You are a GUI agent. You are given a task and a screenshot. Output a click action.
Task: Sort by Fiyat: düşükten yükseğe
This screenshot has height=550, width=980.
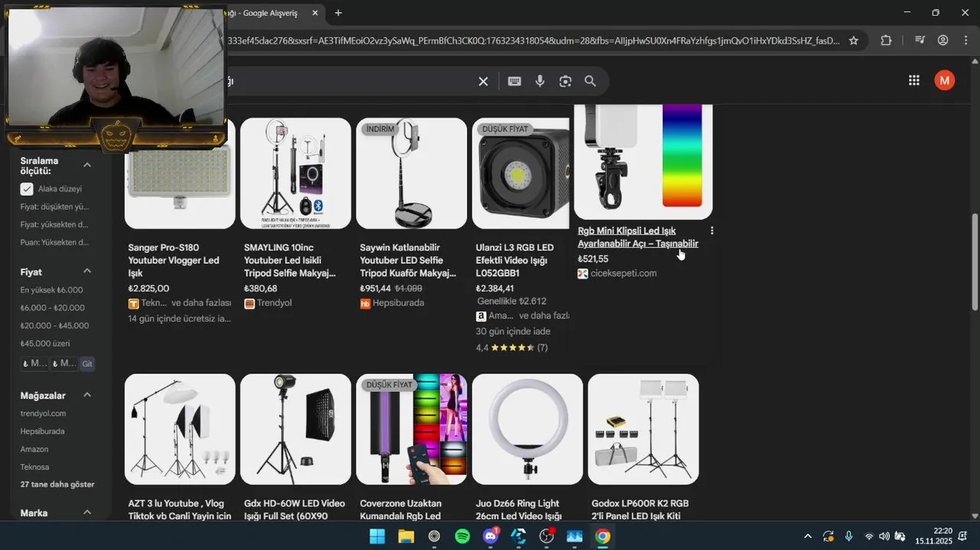click(54, 206)
